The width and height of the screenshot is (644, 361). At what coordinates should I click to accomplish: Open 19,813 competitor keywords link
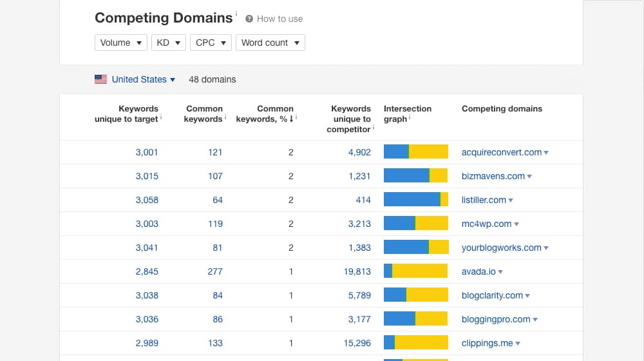pyautogui.click(x=357, y=271)
